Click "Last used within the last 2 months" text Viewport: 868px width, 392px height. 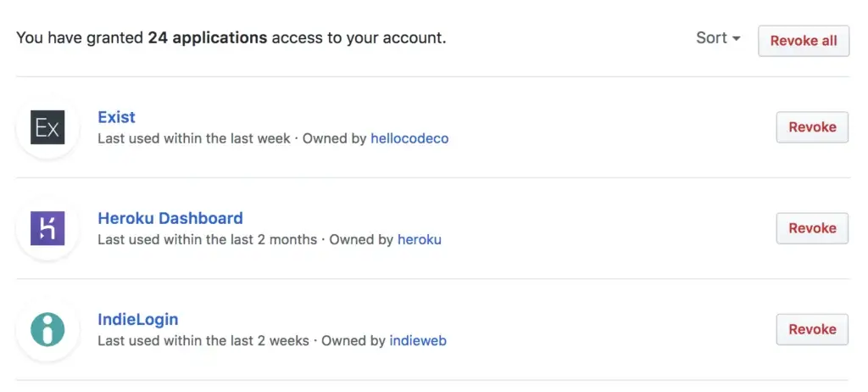(207, 239)
